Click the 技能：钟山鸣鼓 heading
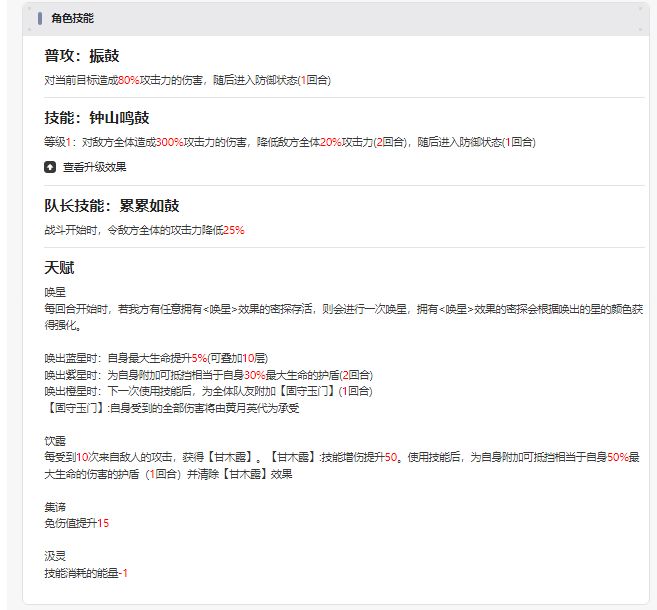Viewport: 657px width, 610px height. tap(97, 118)
